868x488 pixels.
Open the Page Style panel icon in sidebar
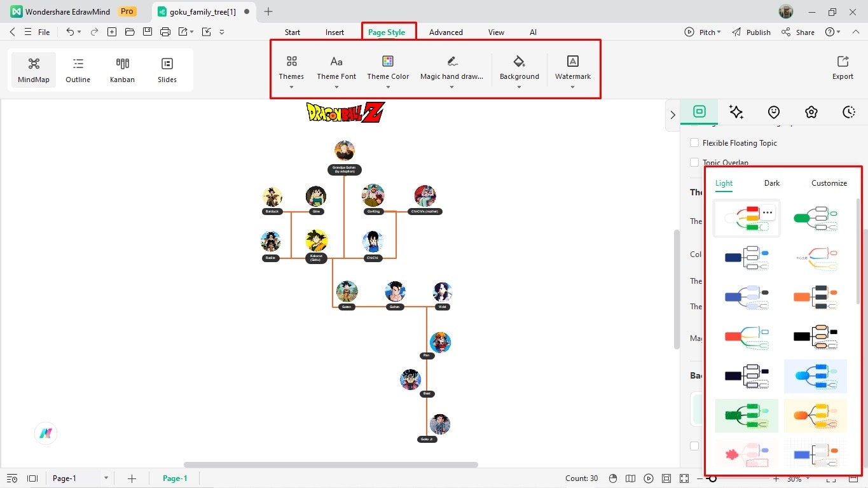coord(699,112)
